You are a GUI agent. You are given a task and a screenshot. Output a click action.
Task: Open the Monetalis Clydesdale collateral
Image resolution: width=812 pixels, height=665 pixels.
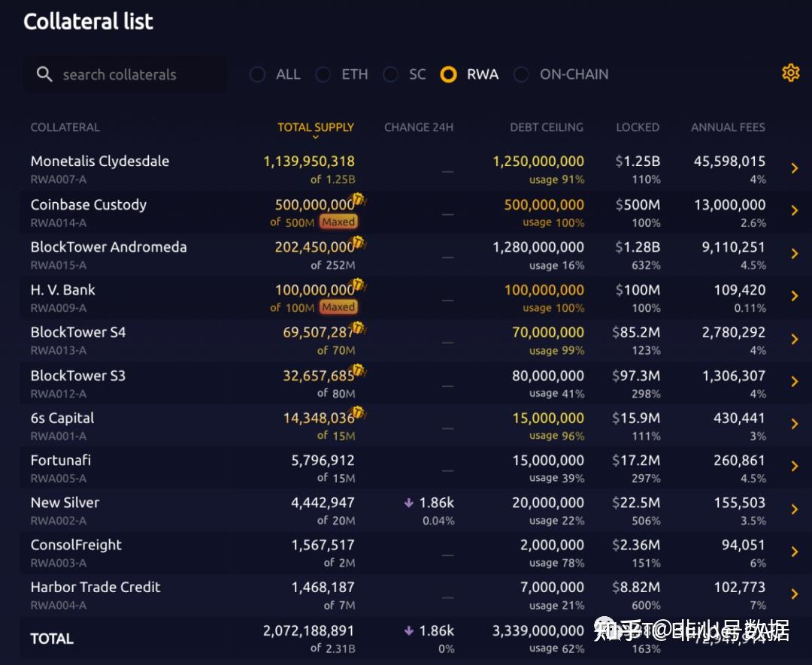coord(100,161)
